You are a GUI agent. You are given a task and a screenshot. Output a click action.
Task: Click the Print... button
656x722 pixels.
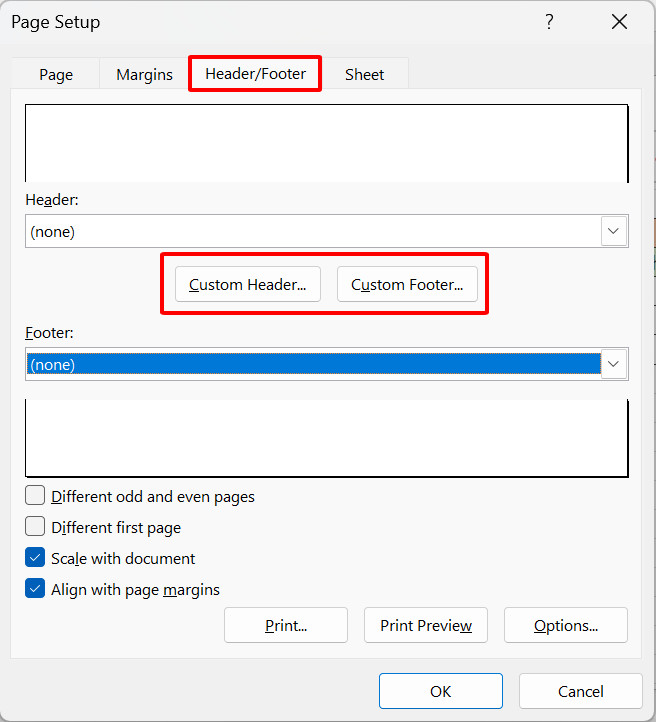pos(286,626)
